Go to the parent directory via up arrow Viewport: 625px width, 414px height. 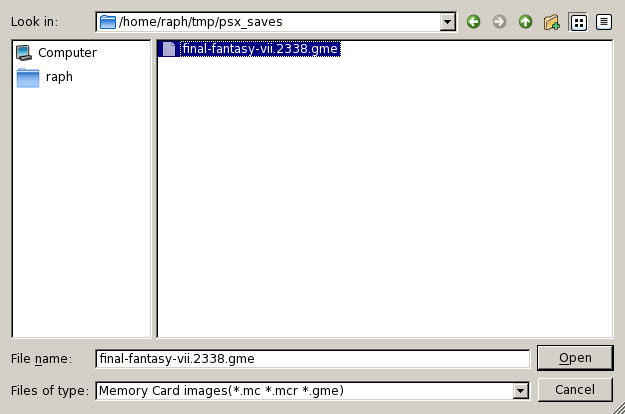click(525, 22)
